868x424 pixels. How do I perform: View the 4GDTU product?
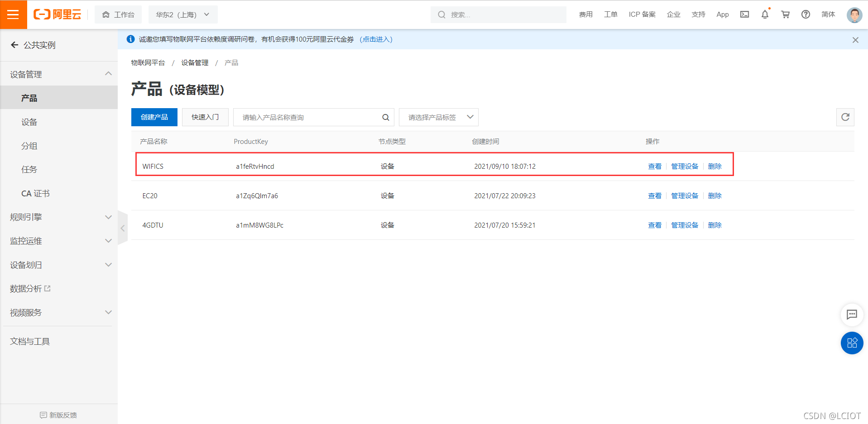(655, 225)
